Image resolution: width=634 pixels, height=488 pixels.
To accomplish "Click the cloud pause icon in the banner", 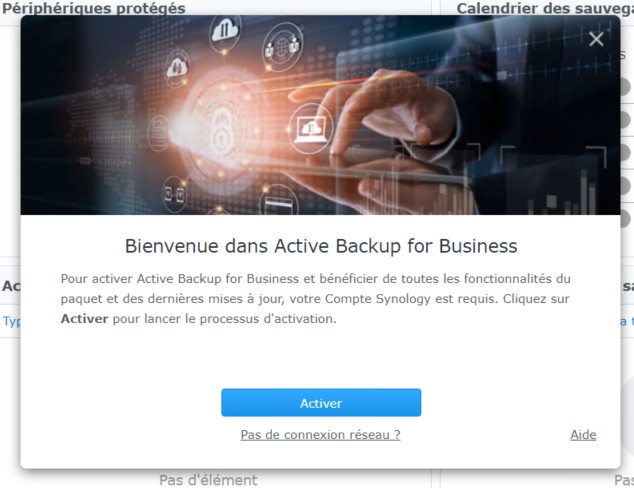I will (226, 32).
